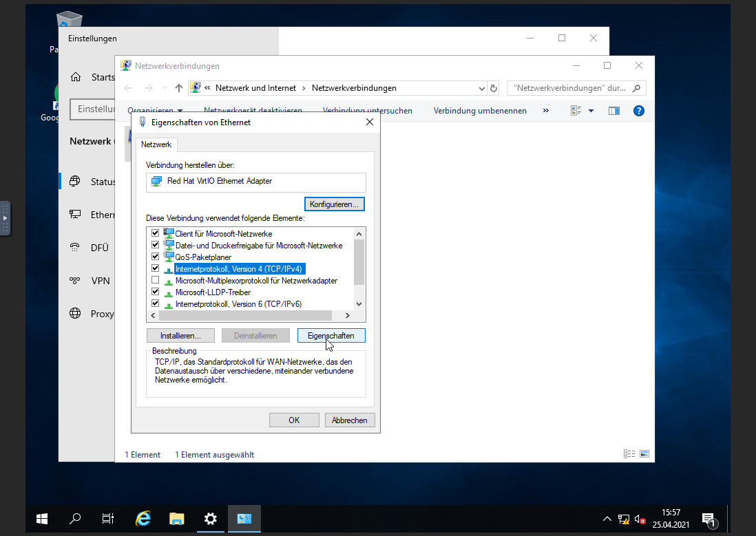Click the Datei- und Druckerfreigabe item icon

pyautogui.click(x=168, y=245)
